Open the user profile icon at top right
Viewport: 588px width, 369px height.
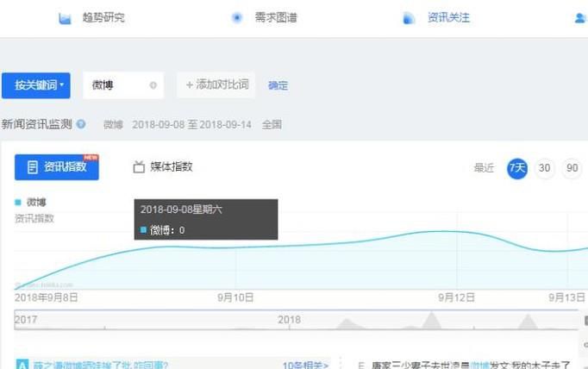click(x=580, y=18)
